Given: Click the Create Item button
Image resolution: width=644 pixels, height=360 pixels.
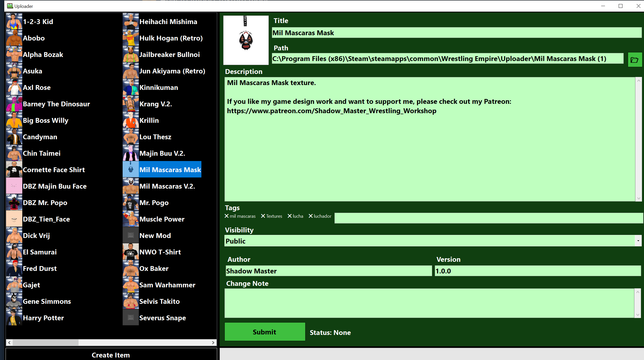Looking at the screenshot, I should 111,355.
